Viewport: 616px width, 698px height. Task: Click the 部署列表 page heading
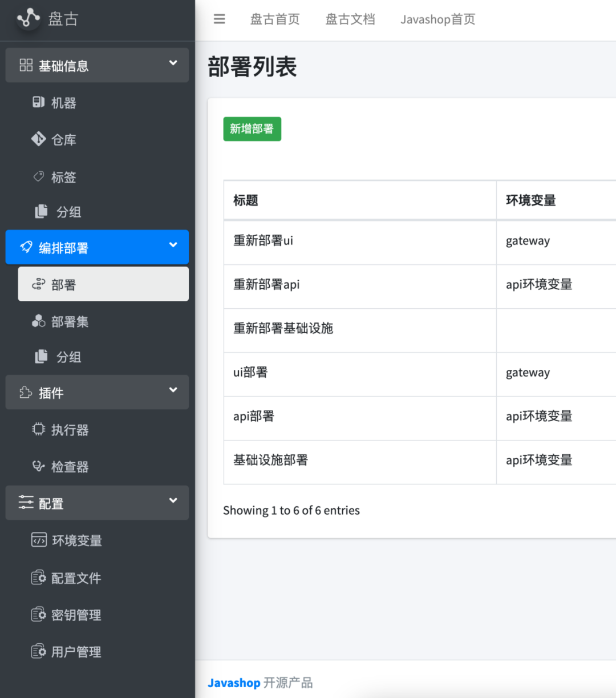pyautogui.click(x=252, y=67)
